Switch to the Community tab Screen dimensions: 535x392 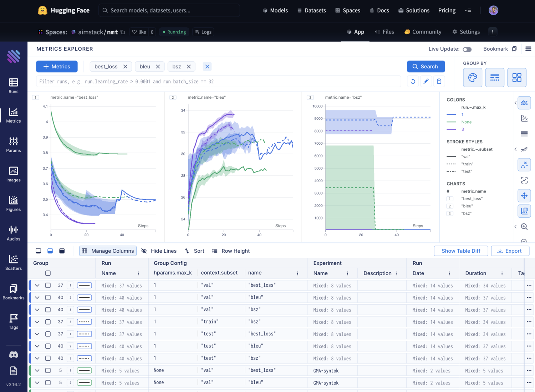423,32
